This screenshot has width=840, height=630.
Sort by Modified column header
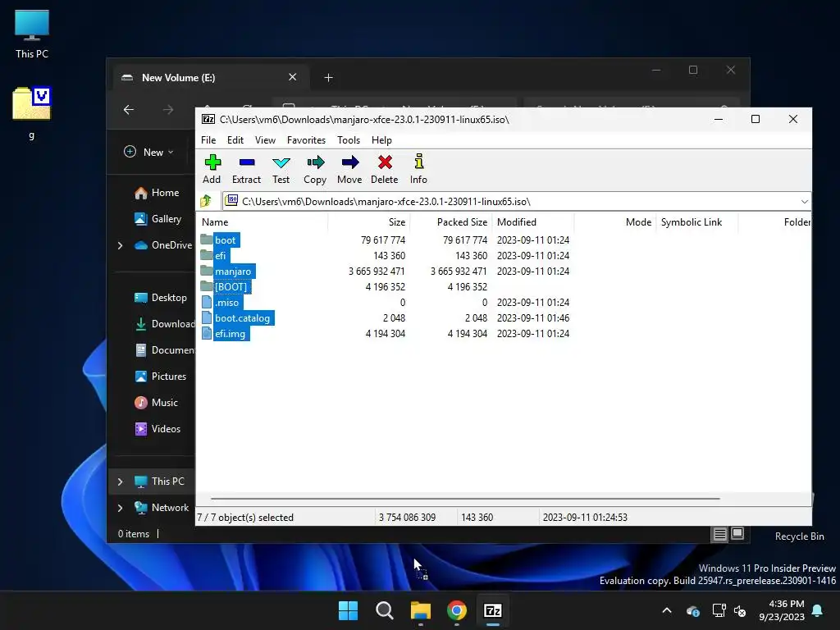click(533, 221)
